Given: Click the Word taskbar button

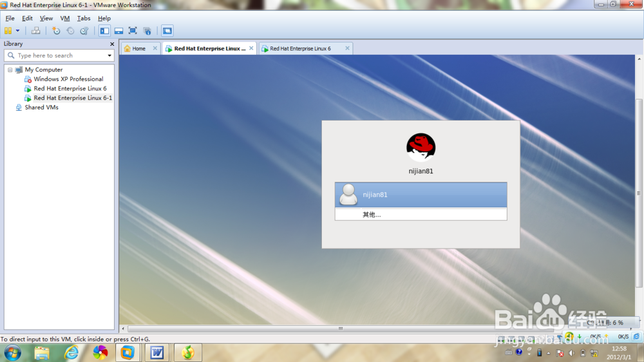Looking at the screenshot, I should (x=157, y=353).
